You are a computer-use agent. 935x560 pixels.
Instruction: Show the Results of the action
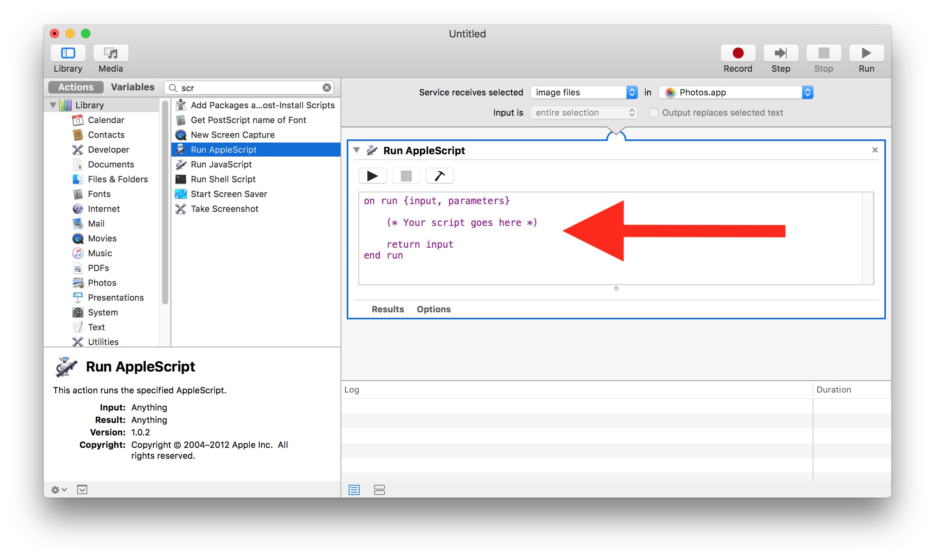pyautogui.click(x=388, y=309)
